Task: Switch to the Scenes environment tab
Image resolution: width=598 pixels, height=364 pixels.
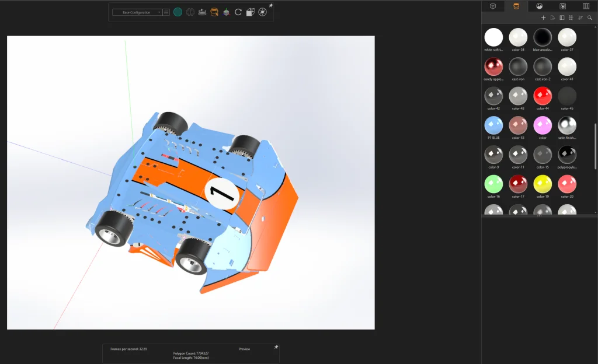Action: click(539, 6)
